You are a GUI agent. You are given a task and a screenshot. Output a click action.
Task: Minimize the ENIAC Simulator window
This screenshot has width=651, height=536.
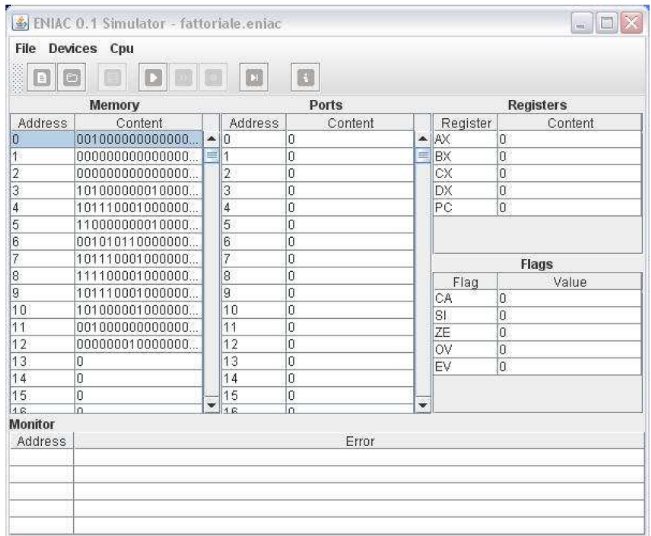coord(582,23)
